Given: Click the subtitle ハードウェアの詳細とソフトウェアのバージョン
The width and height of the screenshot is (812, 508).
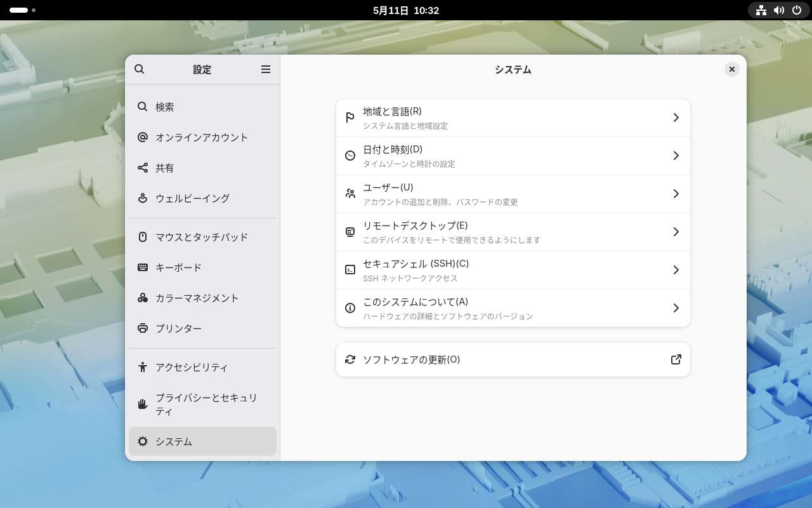Looking at the screenshot, I should point(448,316).
